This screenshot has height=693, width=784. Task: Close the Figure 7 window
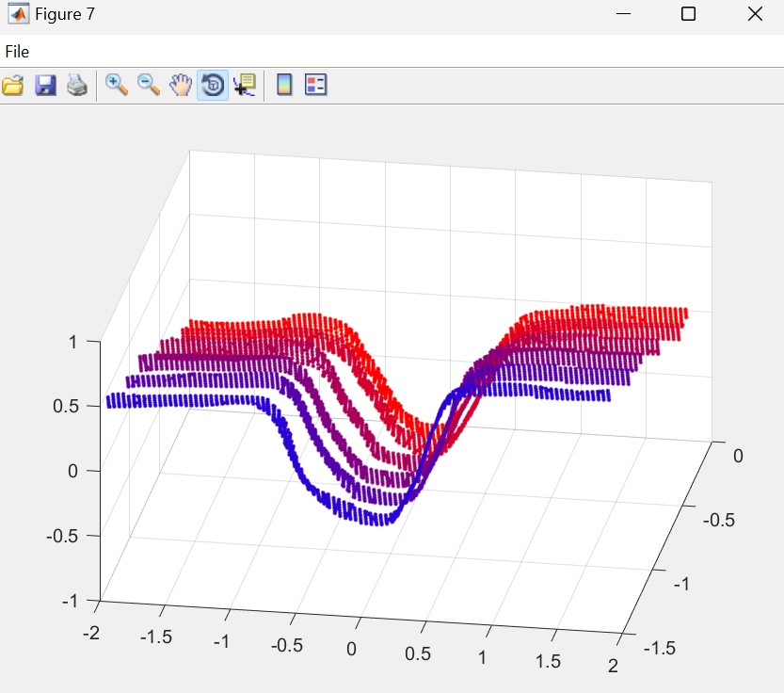coord(754,14)
